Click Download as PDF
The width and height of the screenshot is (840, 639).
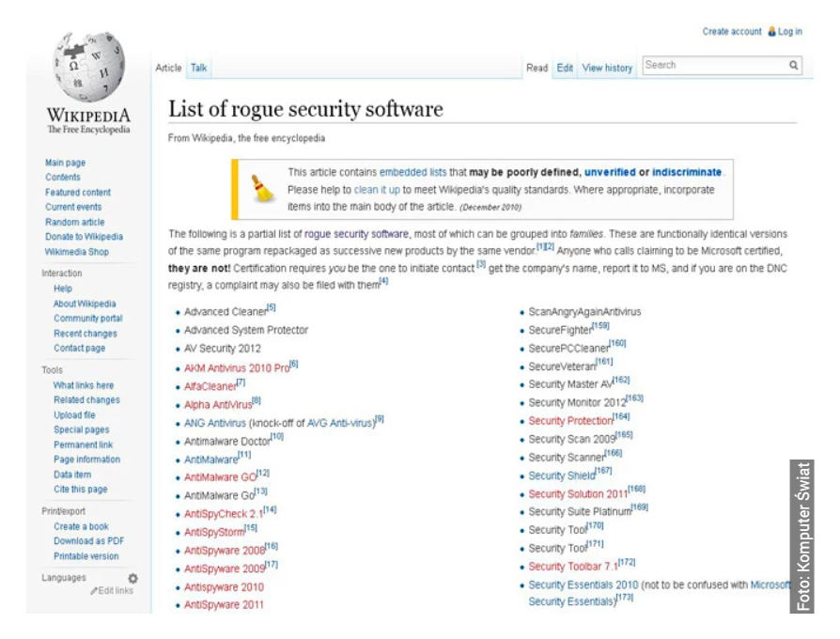pyautogui.click(x=88, y=541)
